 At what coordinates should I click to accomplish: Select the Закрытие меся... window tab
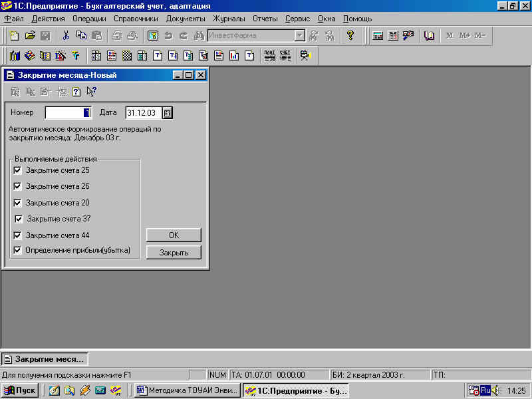point(45,359)
